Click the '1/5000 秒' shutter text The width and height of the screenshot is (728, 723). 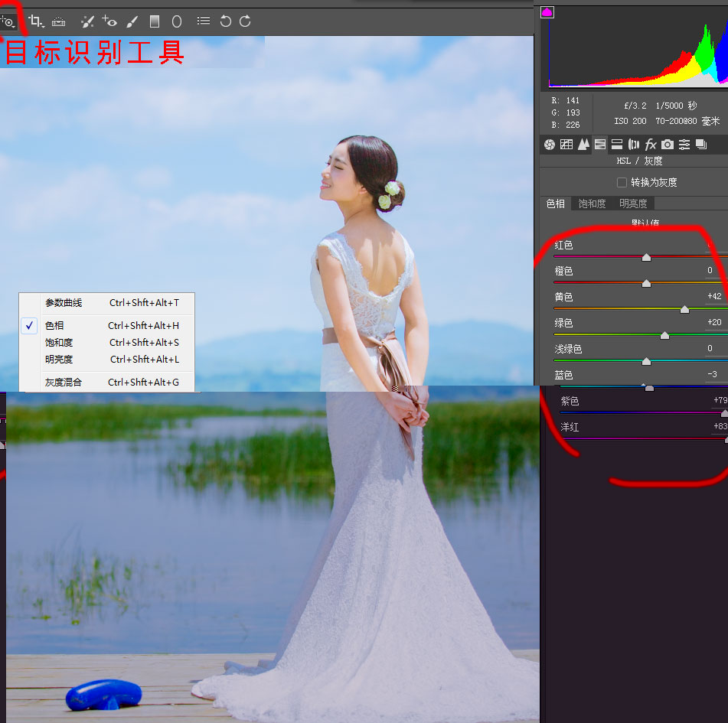(x=677, y=106)
